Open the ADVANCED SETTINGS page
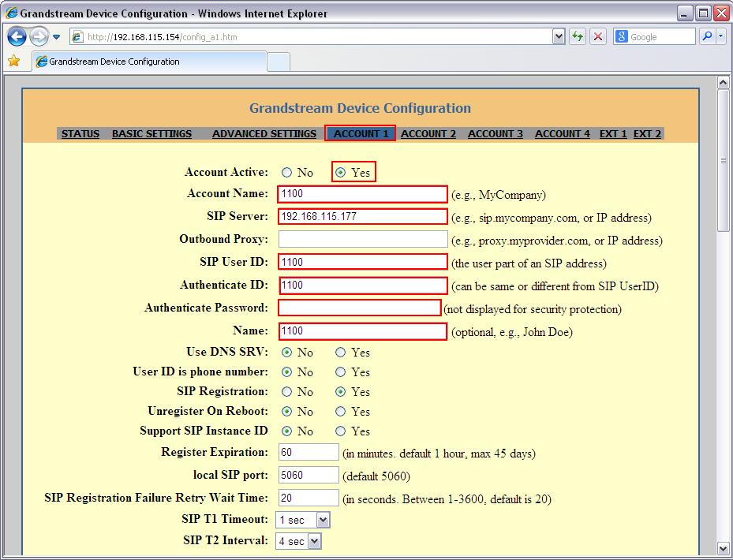Screen dimensions: 733x560 [x=264, y=133]
